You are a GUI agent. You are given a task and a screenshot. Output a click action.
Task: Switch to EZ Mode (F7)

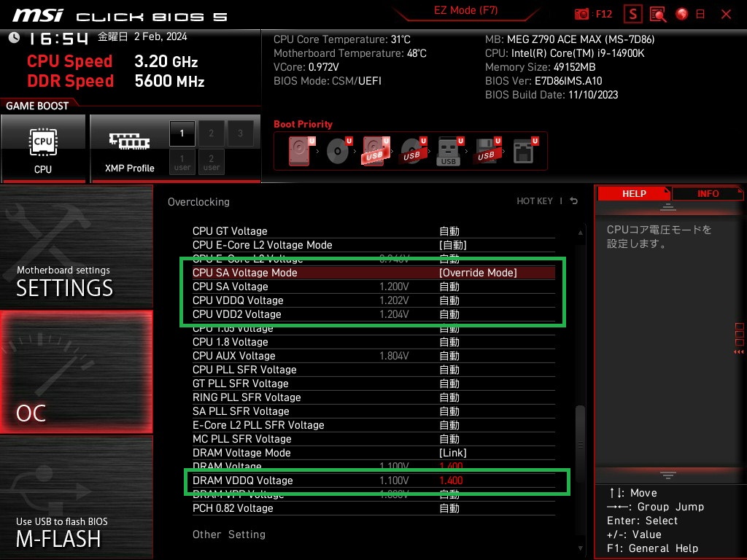point(465,10)
